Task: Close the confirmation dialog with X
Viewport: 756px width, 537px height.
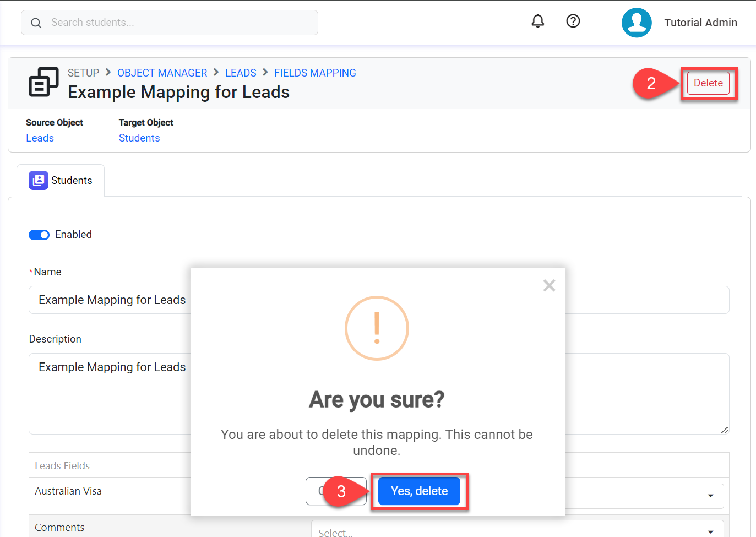Action: [x=549, y=285]
